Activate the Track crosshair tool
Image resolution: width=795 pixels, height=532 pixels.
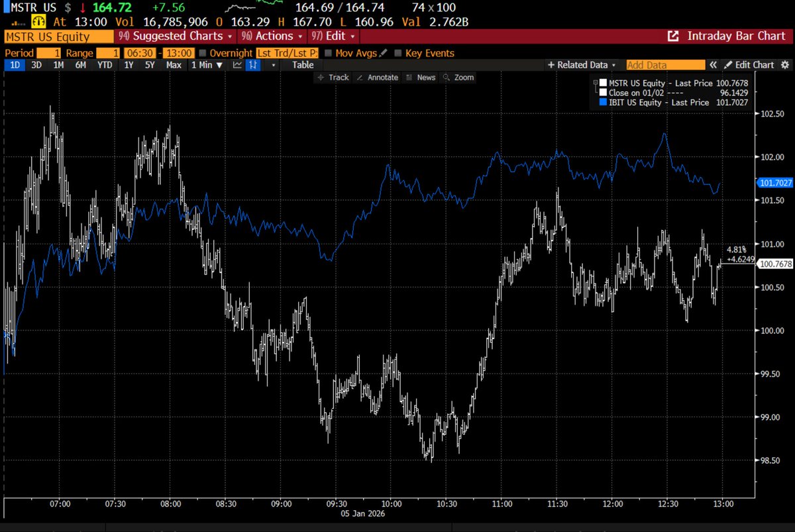point(333,78)
